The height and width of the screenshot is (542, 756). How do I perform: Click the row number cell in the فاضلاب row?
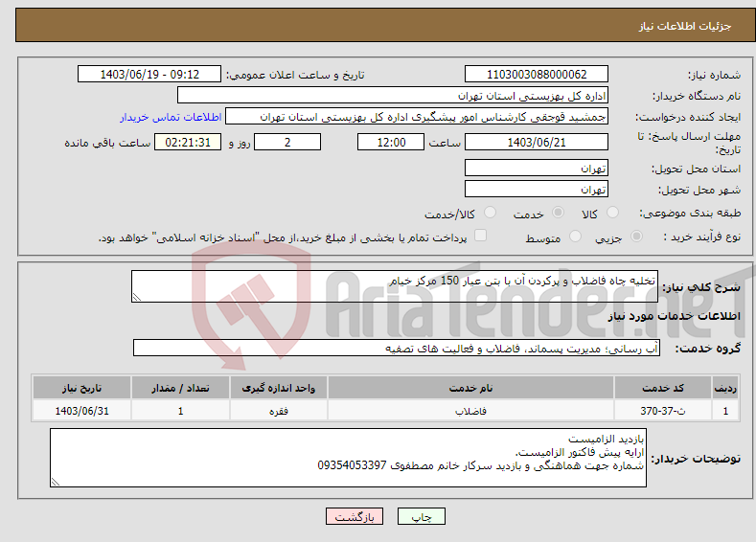point(725,411)
